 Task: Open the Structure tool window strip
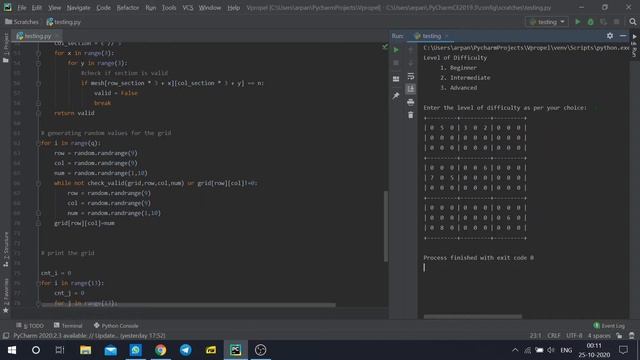point(6,249)
